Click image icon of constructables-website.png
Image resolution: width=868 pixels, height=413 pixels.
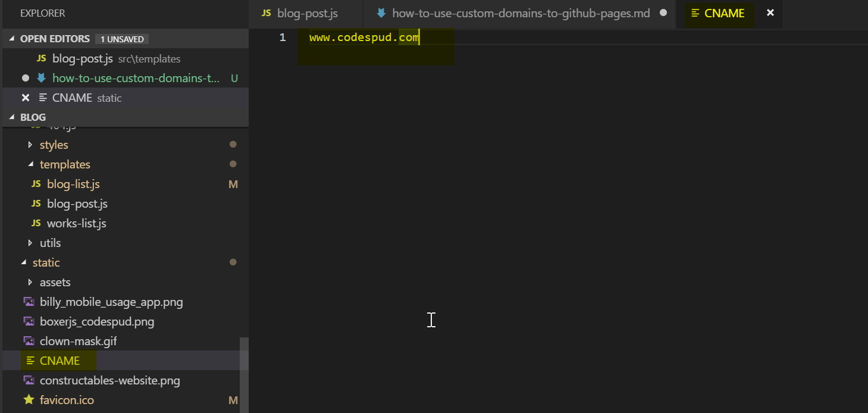[x=29, y=380]
